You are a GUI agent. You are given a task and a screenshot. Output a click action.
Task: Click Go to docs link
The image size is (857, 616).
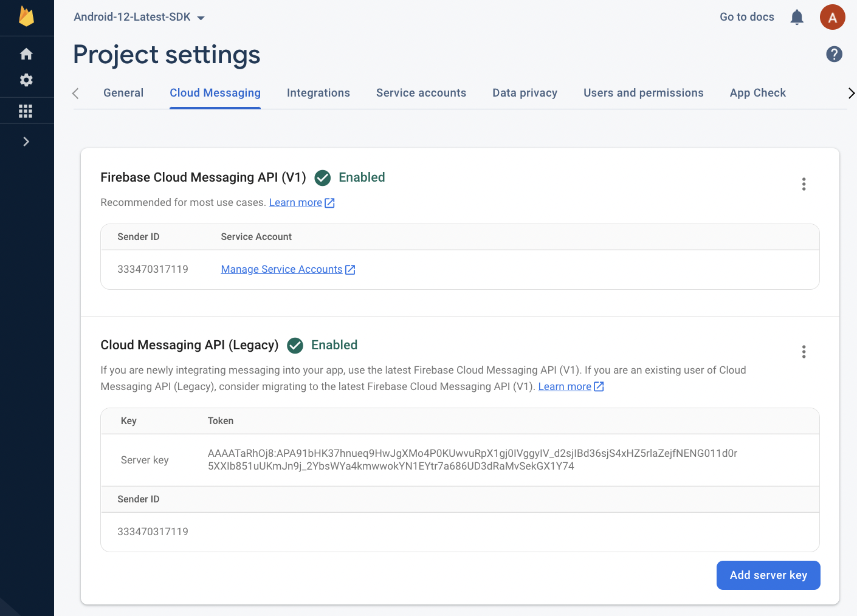747,17
